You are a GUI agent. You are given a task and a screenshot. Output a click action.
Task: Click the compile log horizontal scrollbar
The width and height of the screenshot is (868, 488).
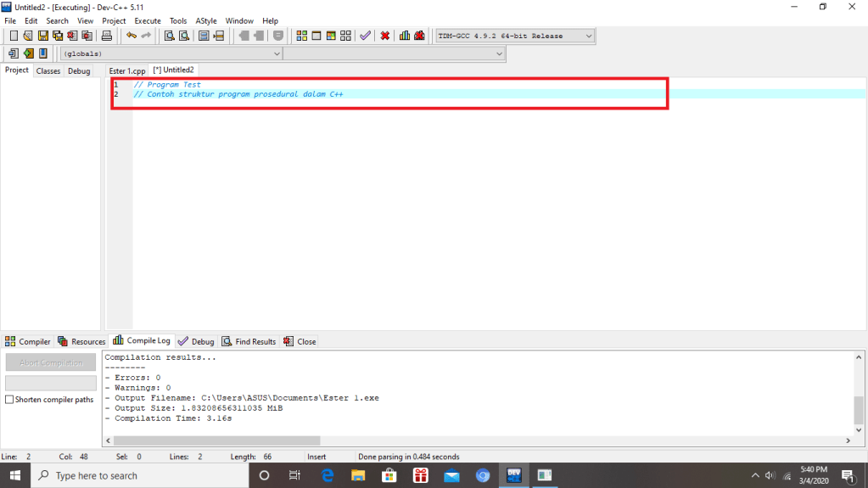tap(216, 440)
